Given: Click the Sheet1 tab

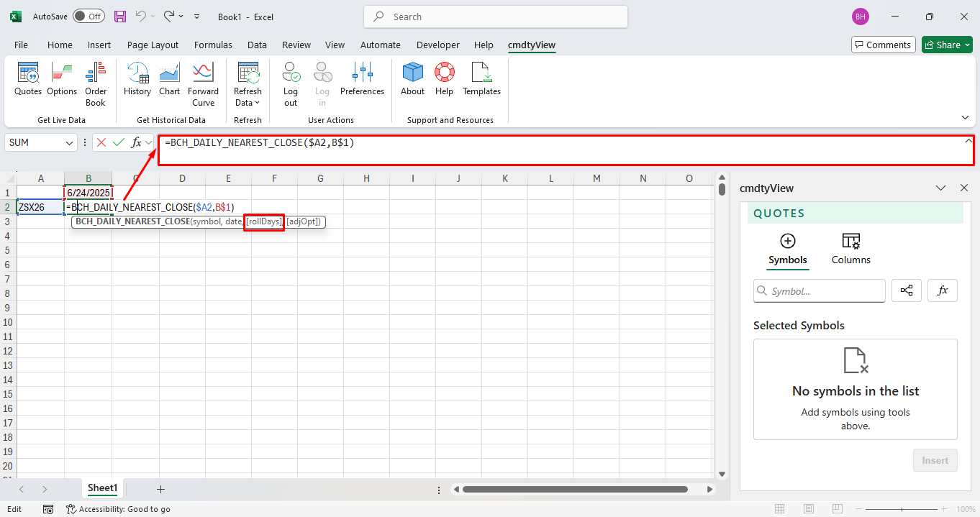Looking at the screenshot, I should click(102, 488).
